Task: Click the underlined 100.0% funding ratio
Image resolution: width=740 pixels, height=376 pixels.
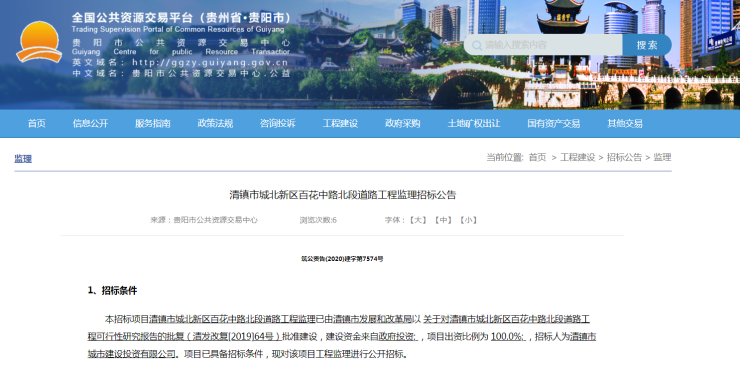Action: coord(508,337)
